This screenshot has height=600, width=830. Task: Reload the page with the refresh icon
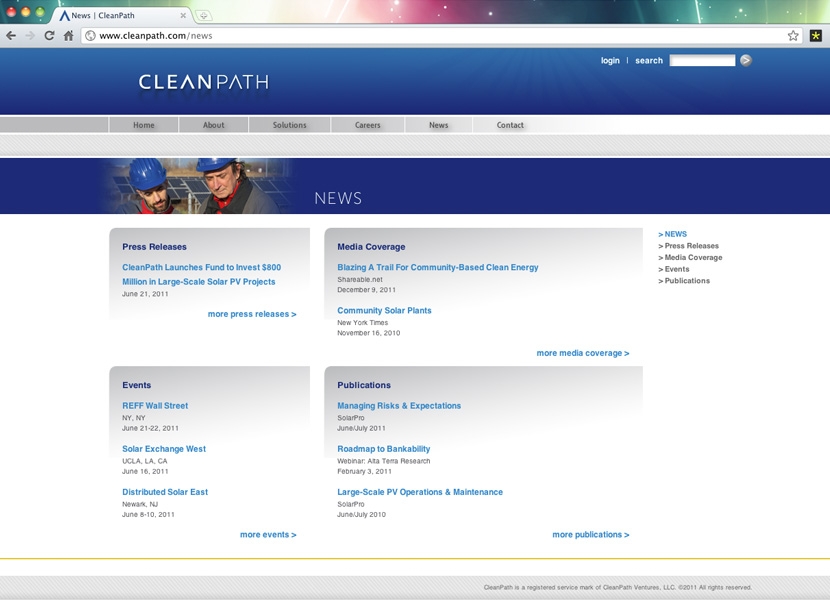coord(49,35)
